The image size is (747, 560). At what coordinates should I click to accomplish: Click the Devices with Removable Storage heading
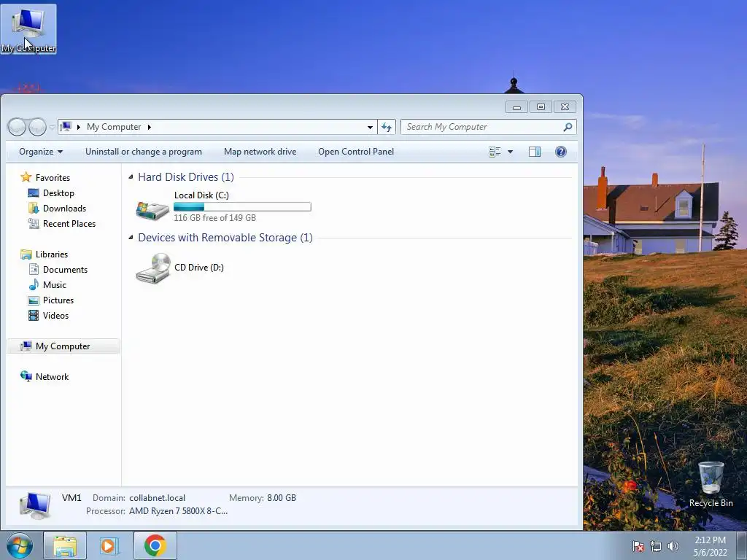click(x=225, y=238)
